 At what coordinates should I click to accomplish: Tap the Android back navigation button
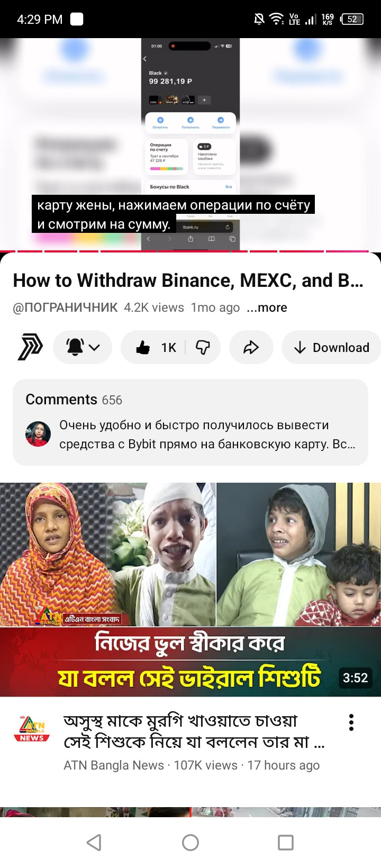94,843
